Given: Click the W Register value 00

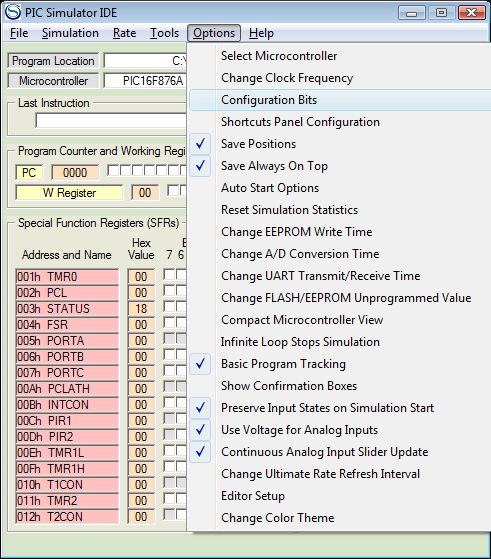Looking at the screenshot, I should coord(145,193).
